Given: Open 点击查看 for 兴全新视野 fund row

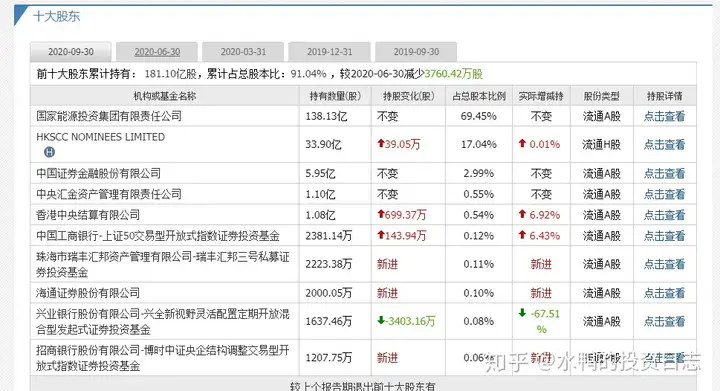Looking at the screenshot, I should click(664, 321).
